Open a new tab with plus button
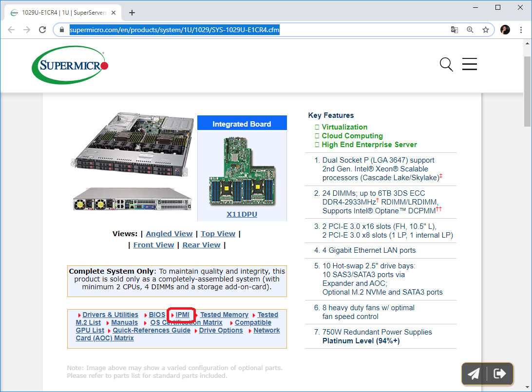The height and width of the screenshot is (392, 532). click(132, 13)
